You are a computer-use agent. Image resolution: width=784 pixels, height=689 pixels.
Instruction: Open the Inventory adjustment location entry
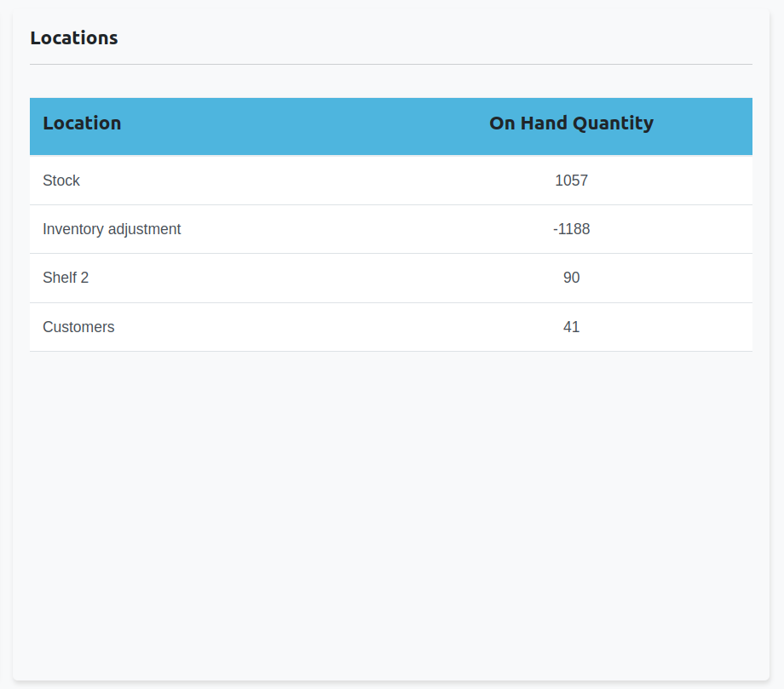(112, 229)
